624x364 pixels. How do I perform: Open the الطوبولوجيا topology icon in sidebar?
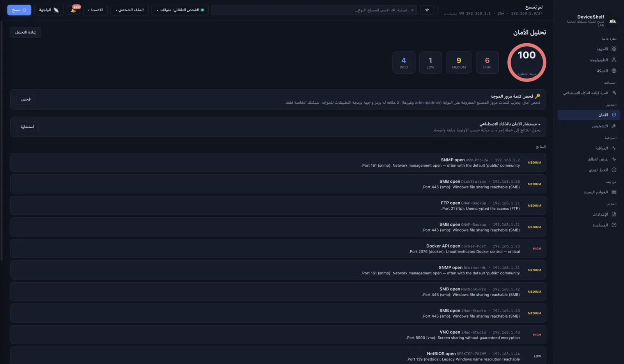pos(614,60)
